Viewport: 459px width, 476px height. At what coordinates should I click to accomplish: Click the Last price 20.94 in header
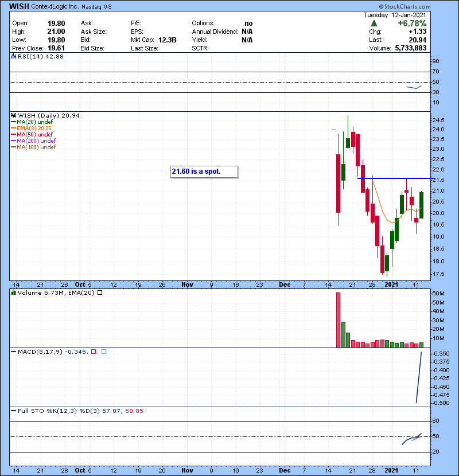(417, 40)
